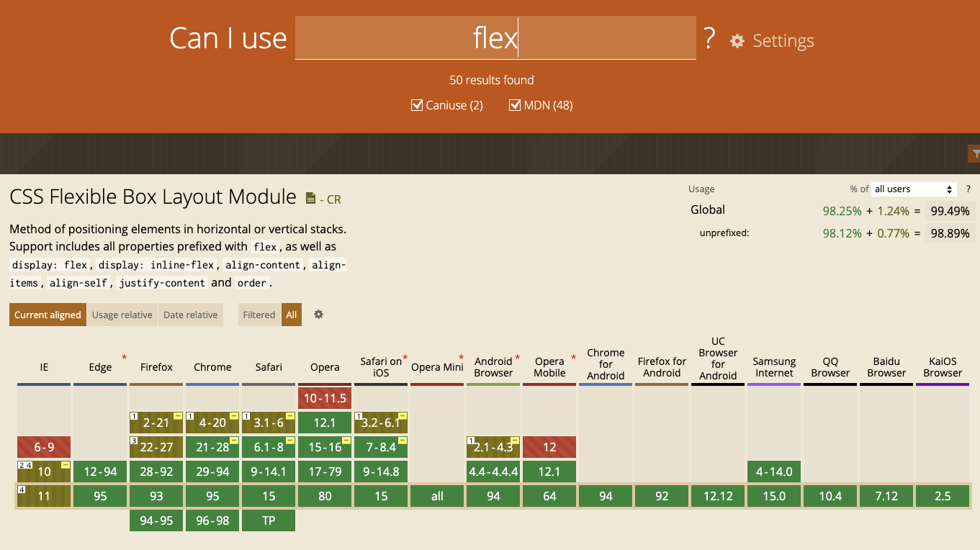Viewport: 980px width, 550px height.
Task: Uncheck the MDN (48) checkbox
Action: point(515,104)
